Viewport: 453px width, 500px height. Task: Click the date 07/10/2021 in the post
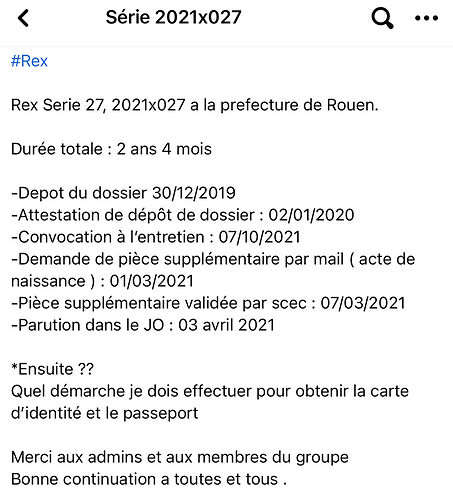click(259, 237)
